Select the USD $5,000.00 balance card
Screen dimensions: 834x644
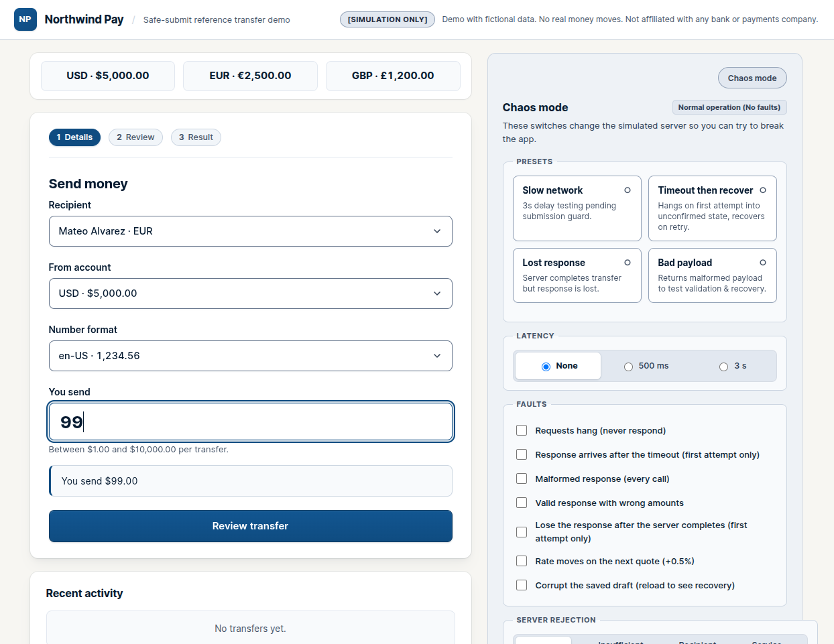tap(108, 76)
